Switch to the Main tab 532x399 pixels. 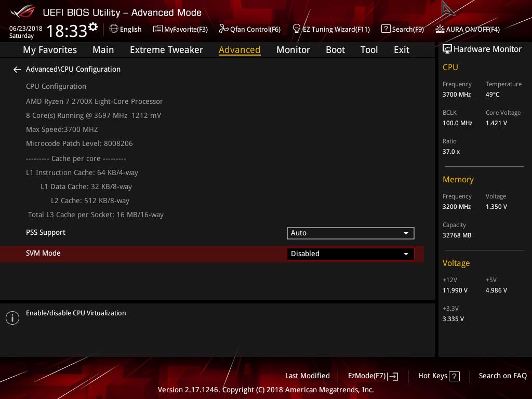click(103, 50)
